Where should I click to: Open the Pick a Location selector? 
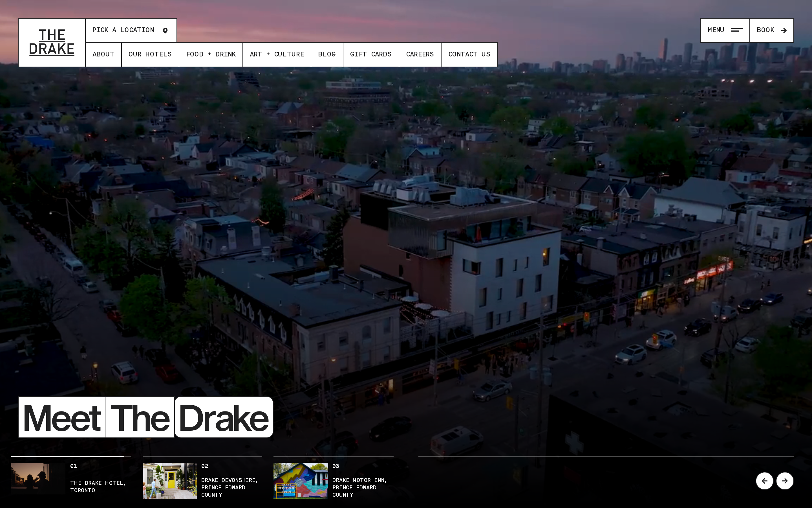tap(131, 30)
